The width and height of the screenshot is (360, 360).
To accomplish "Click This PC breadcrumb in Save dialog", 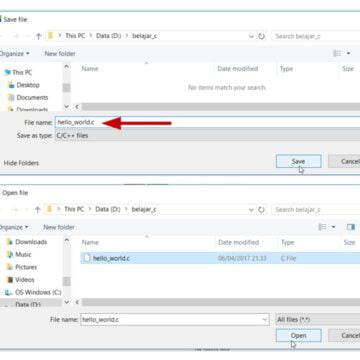I will (75, 36).
